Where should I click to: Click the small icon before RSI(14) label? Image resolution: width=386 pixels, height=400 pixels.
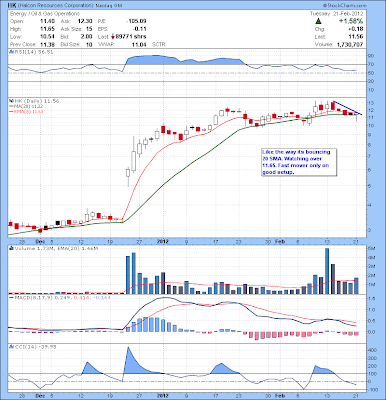[11, 52]
